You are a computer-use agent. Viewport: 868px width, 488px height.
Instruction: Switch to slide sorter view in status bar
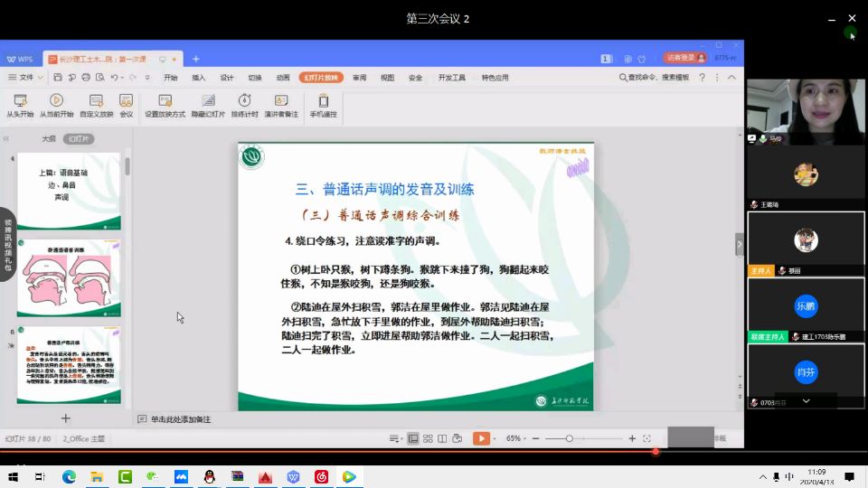[428, 438]
